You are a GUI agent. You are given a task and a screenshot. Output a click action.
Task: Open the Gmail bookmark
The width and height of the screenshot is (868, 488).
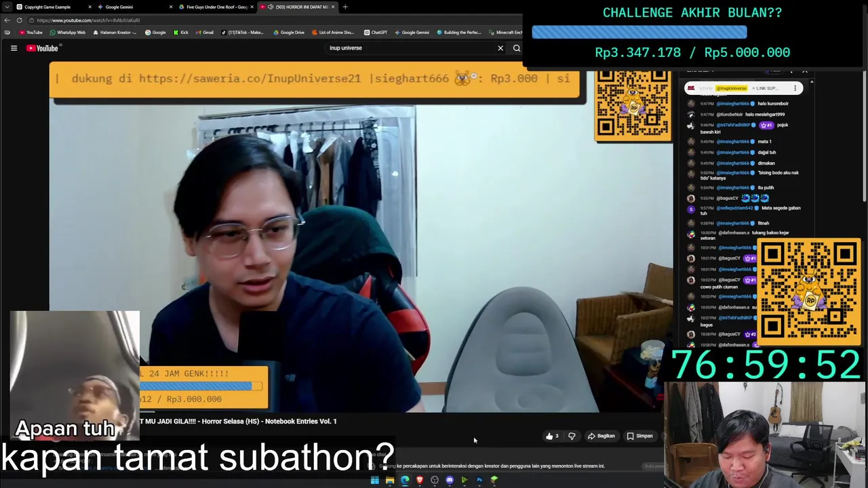[x=205, y=33]
